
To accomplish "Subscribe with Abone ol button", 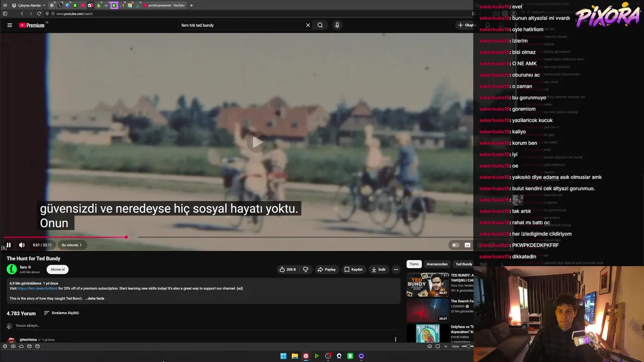I will click(x=57, y=269).
